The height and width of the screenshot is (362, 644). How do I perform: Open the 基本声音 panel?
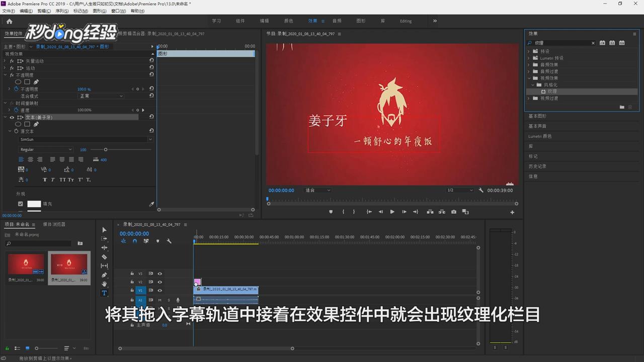[x=537, y=126]
